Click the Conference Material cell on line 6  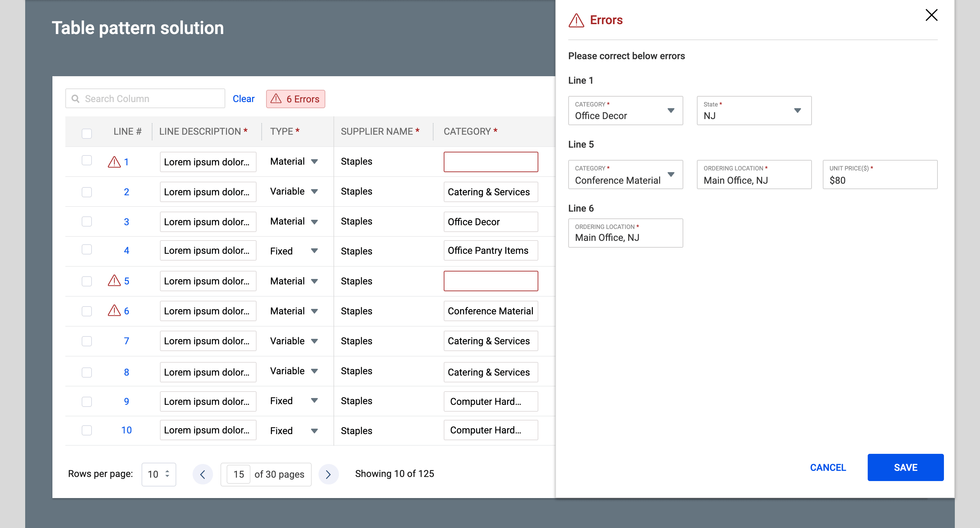[491, 311]
